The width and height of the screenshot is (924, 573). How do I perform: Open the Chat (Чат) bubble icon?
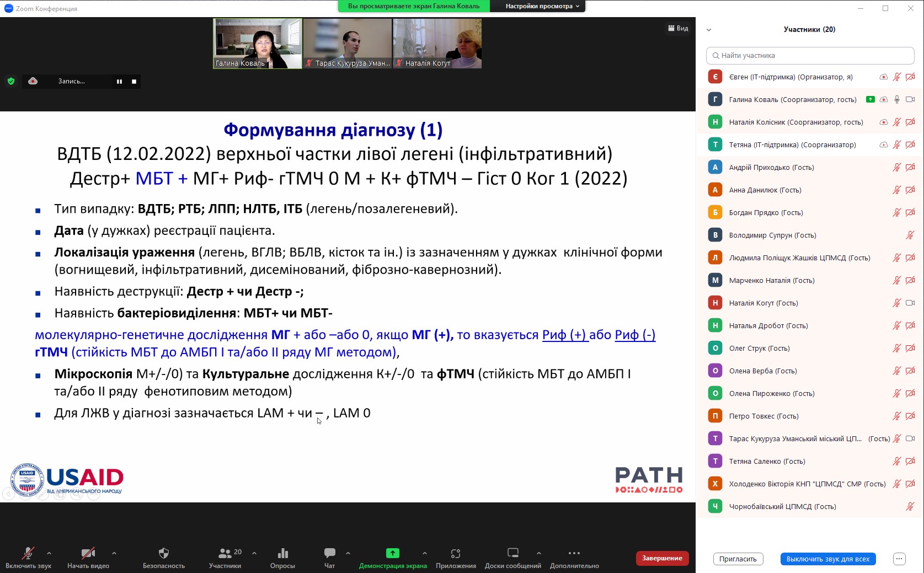coord(329,553)
